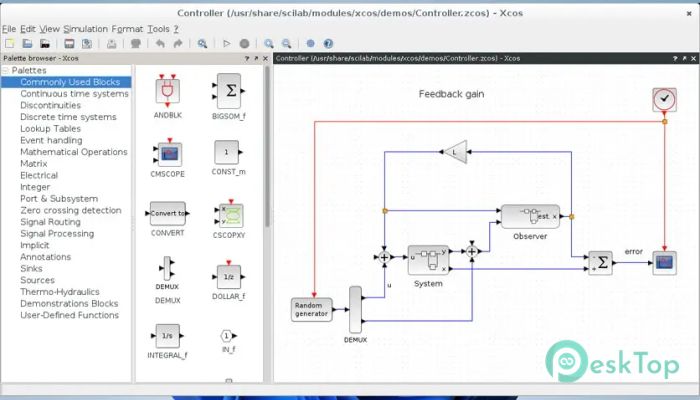
Task: Select the Observer block in diagram
Action: pos(530,217)
